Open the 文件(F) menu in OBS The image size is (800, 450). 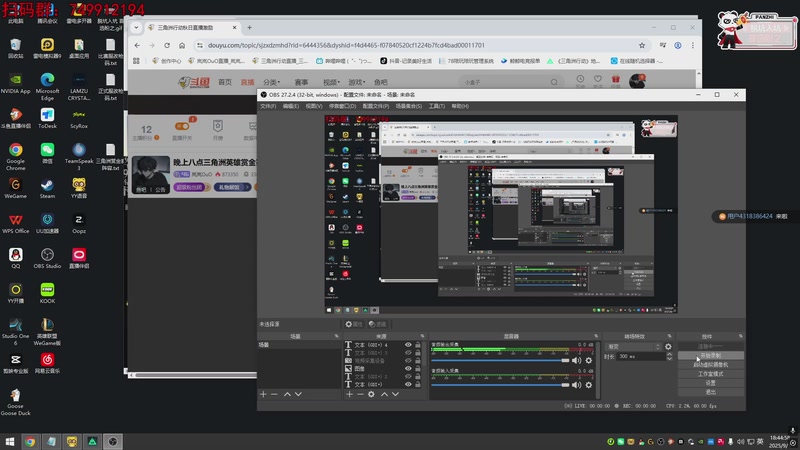(x=268, y=106)
